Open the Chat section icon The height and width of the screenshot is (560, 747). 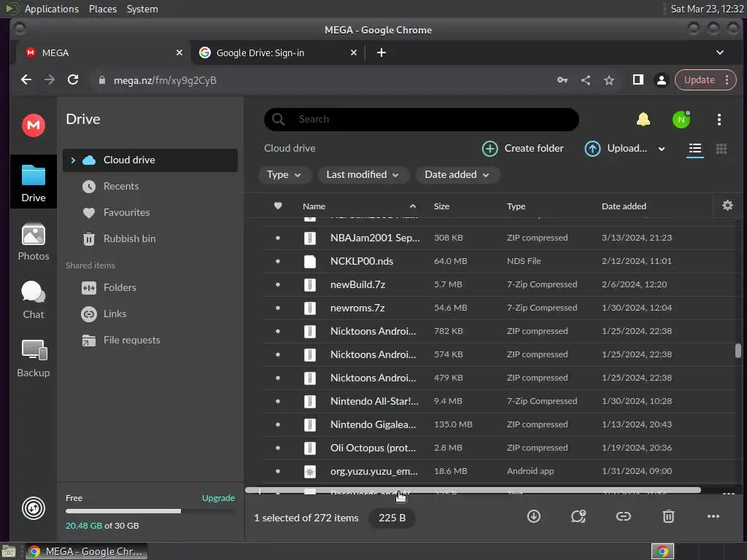click(34, 292)
